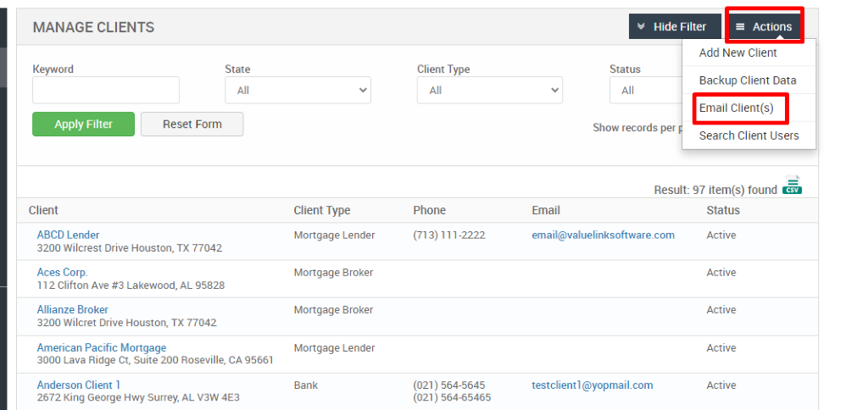The height and width of the screenshot is (410, 868).
Task: Click the Client Type column header
Action: (x=322, y=210)
